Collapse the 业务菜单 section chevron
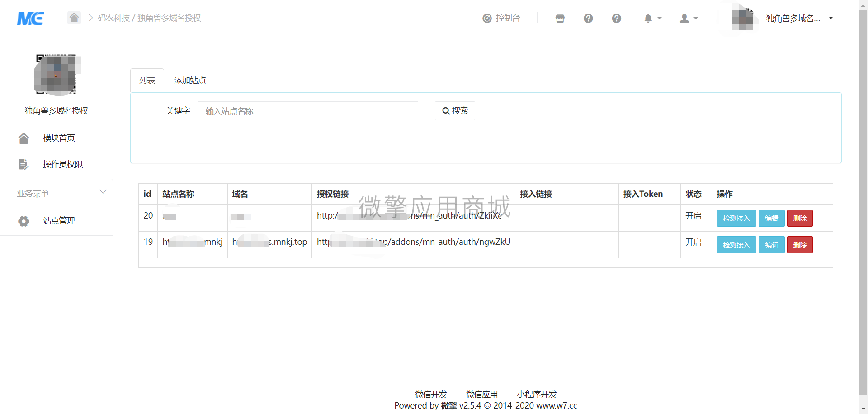 tap(103, 192)
